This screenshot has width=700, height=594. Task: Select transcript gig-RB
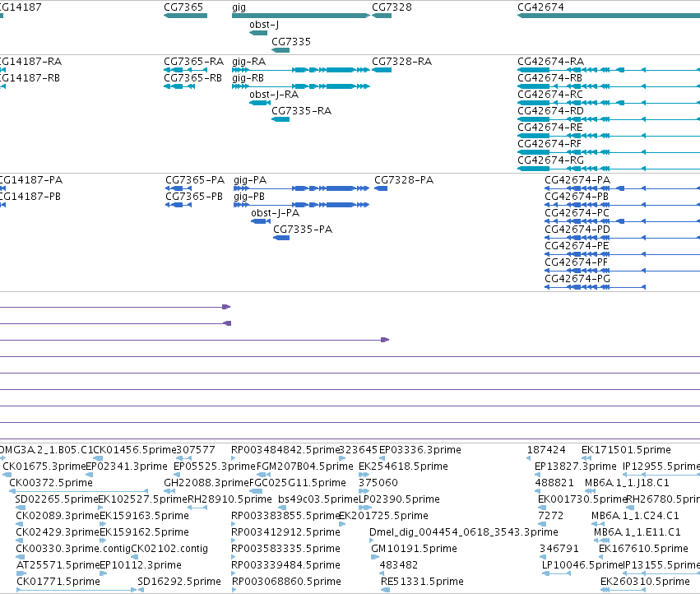pos(301,86)
